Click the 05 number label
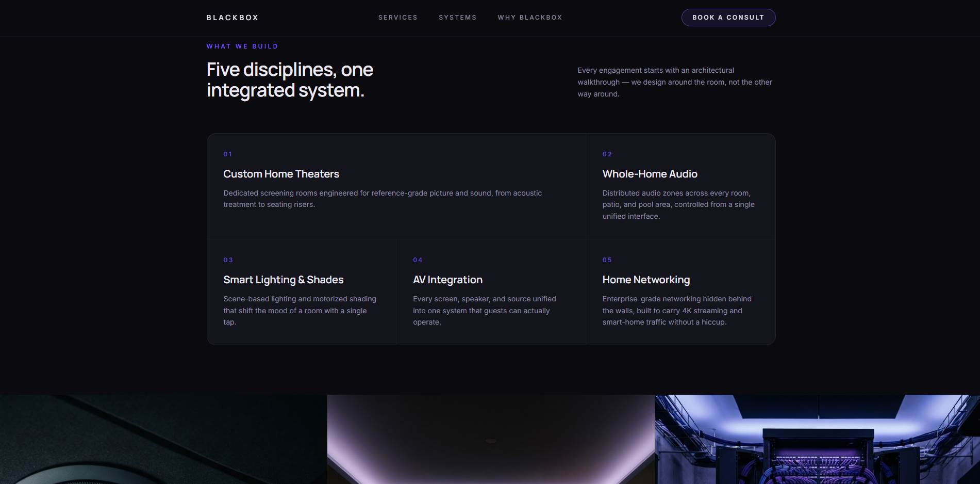This screenshot has height=484, width=980. point(607,260)
